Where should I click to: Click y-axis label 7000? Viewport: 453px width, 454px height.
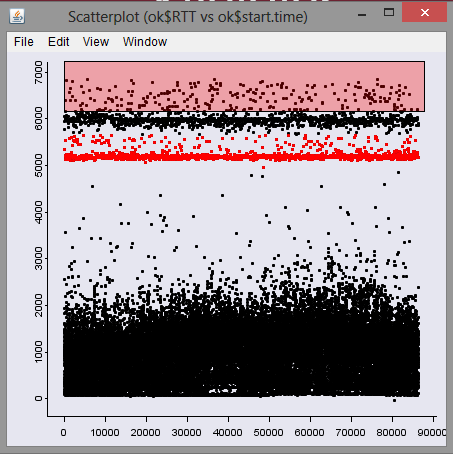pos(39,72)
